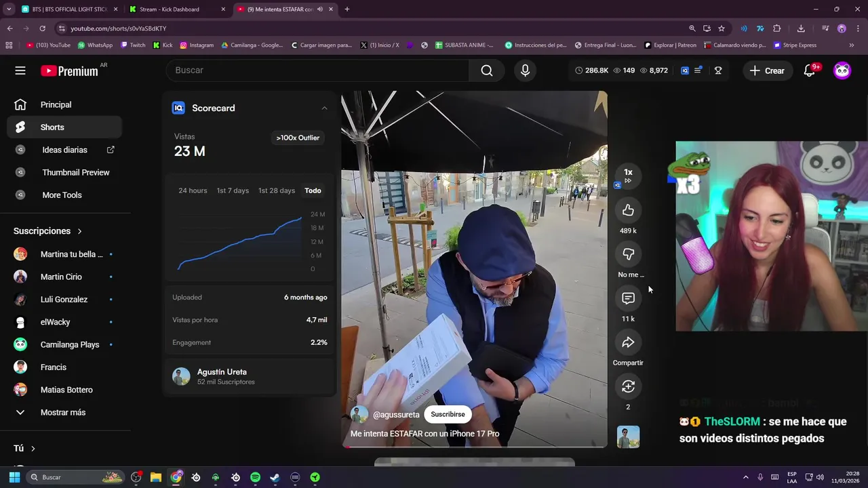Open Chrome downloads icon

click(801, 28)
